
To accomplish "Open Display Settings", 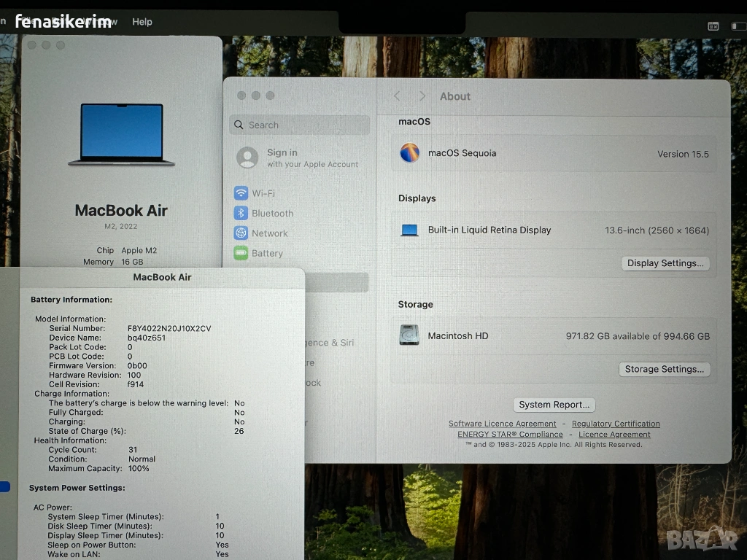I will pos(665,263).
